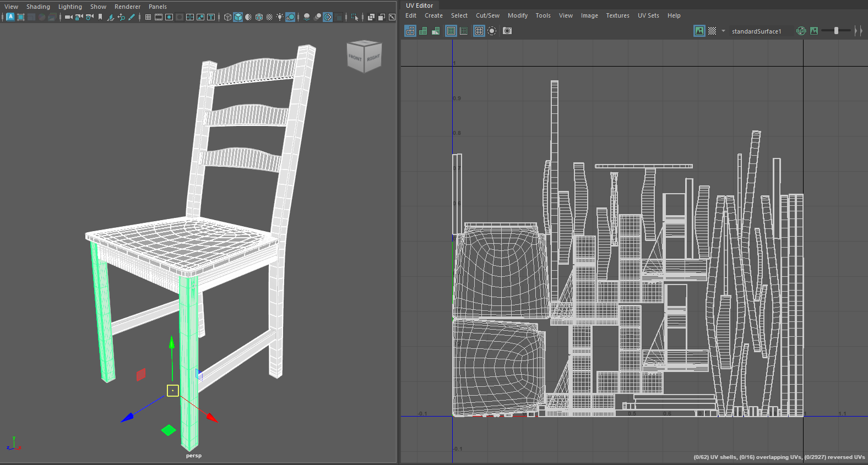
Task: Toggle shaded UV shells icon
Action: [x=423, y=31]
